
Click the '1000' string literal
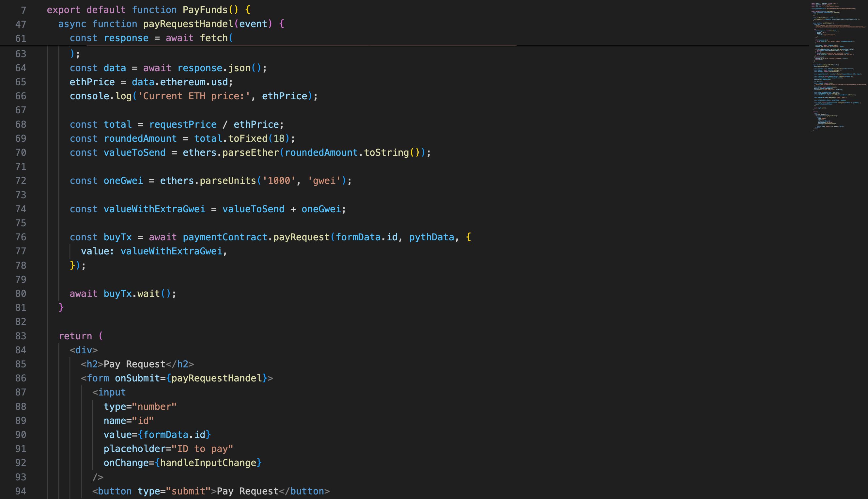(x=279, y=181)
